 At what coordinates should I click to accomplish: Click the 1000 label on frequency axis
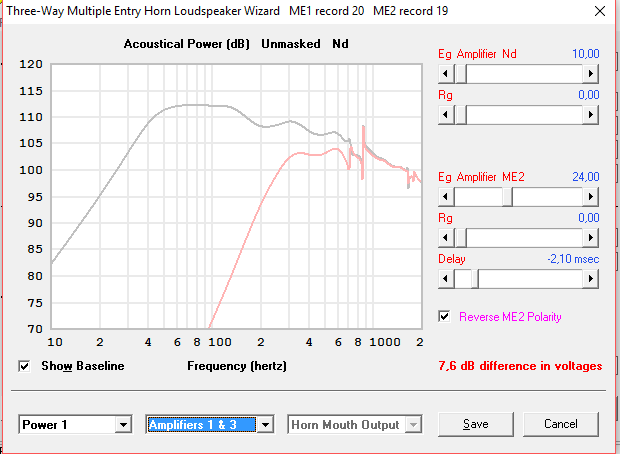point(385,342)
